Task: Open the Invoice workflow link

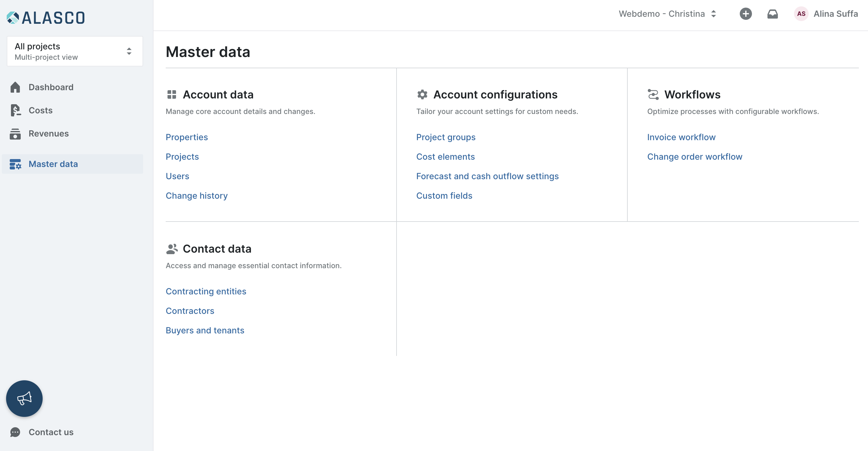Action: tap(681, 137)
